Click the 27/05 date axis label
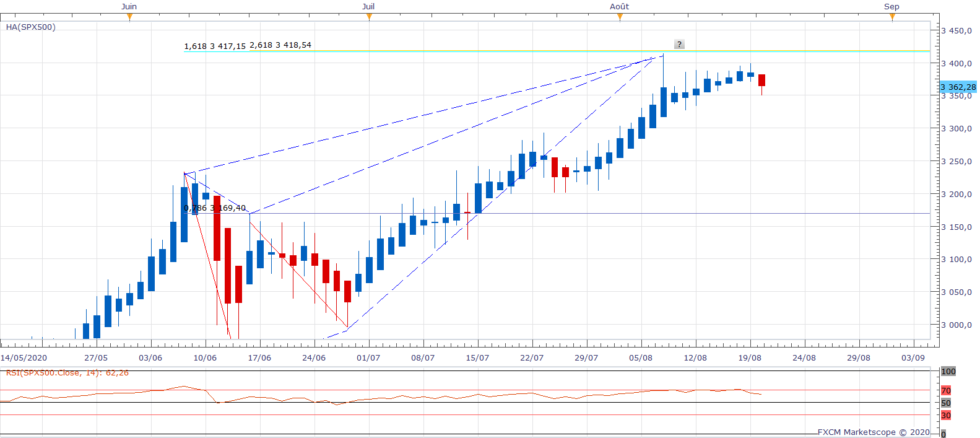The height and width of the screenshot is (438, 980). 96,357
